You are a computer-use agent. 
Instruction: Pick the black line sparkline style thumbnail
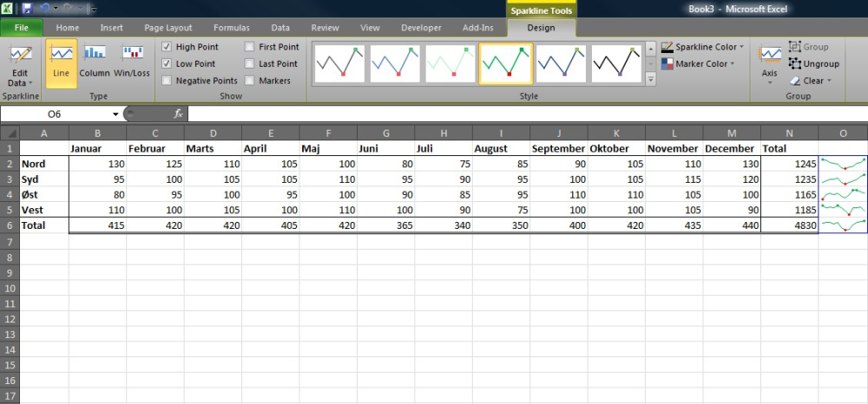[x=616, y=63]
